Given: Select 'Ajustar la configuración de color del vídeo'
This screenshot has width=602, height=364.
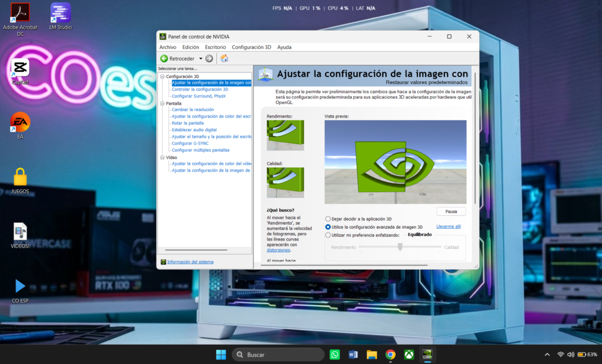Looking at the screenshot, I should click(212, 163).
